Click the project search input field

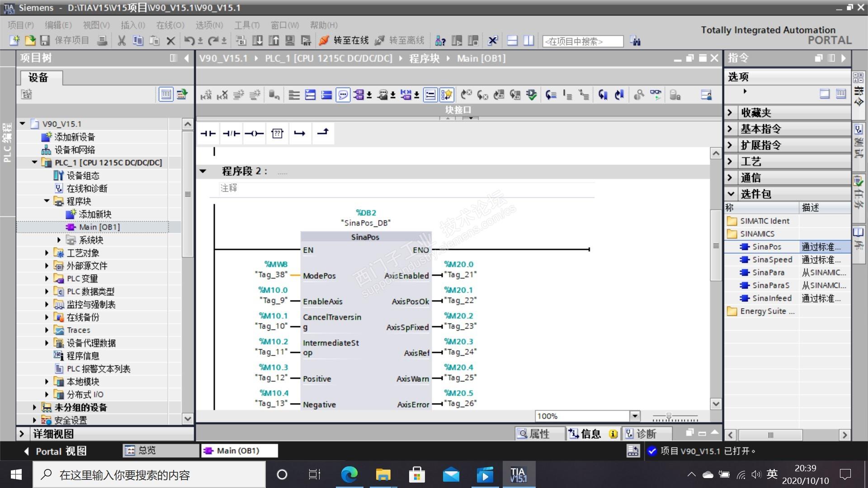582,42
